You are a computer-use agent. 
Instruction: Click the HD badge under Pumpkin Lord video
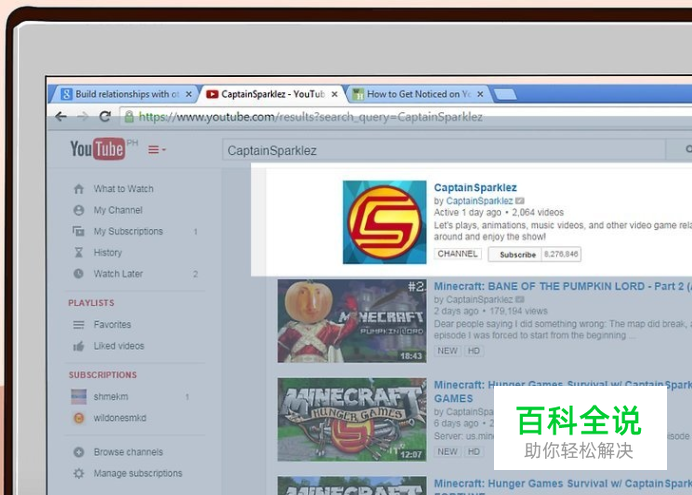(474, 351)
